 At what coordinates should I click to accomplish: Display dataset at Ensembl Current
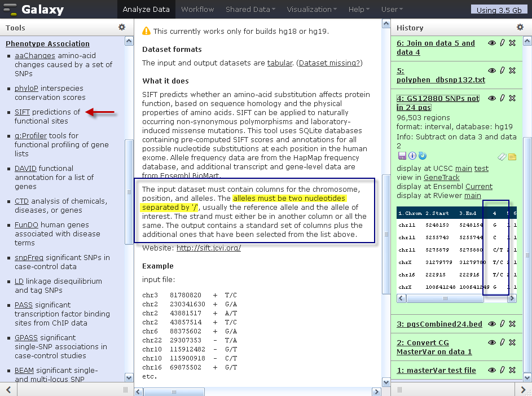tap(479, 186)
